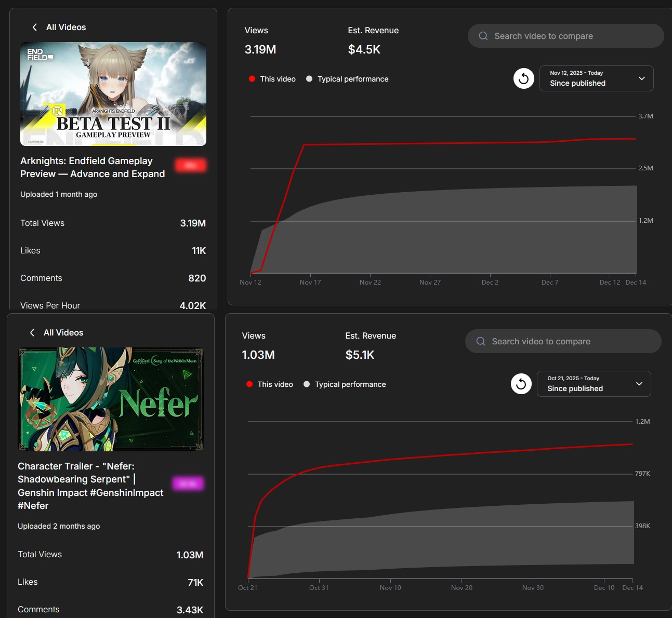Go back via All Videos link, bottom panel
The image size is (672, 618).
pos(63,332)
